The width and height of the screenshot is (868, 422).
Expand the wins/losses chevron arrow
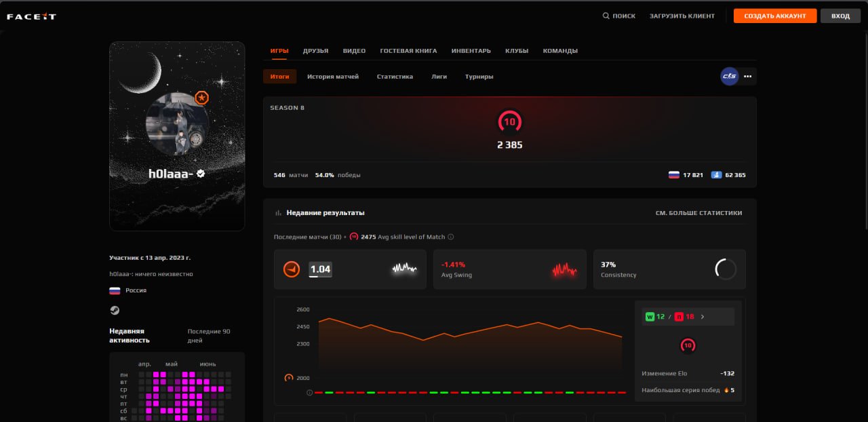(x=703, y=316)
